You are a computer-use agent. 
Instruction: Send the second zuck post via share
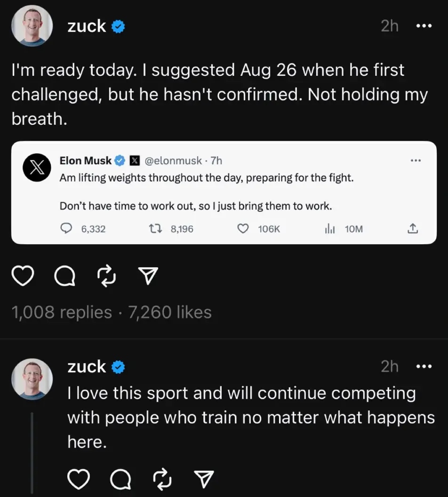(x=204, y=479)
